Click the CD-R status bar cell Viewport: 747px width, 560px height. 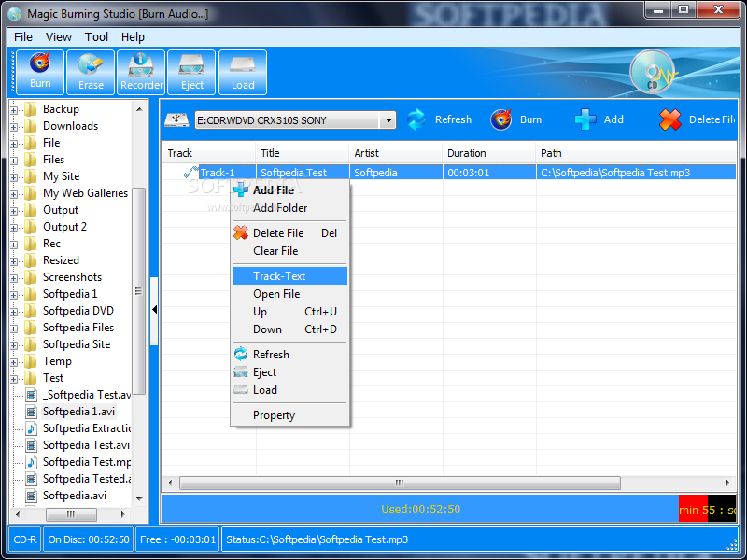pyautogui.click(x=25, y=539)
